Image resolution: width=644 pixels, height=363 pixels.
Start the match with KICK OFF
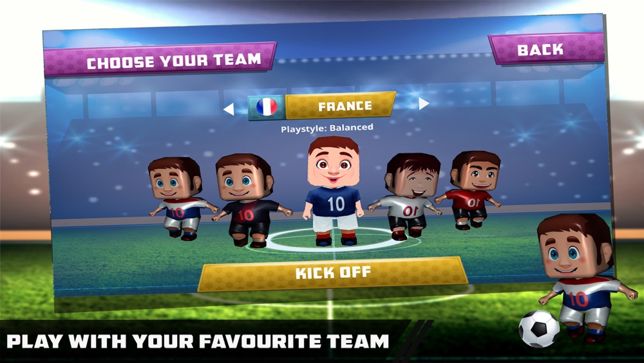pyautogui.click(x=333, y=273)
